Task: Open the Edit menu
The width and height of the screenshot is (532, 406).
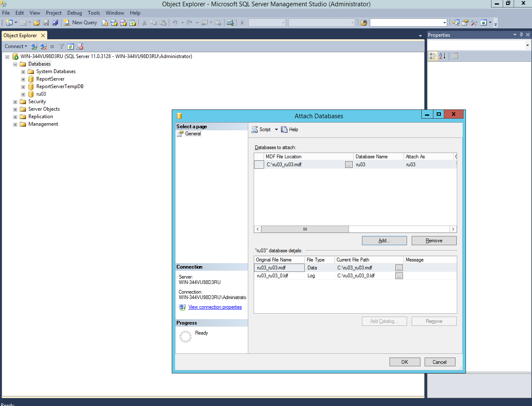Action: pos(20,13)
